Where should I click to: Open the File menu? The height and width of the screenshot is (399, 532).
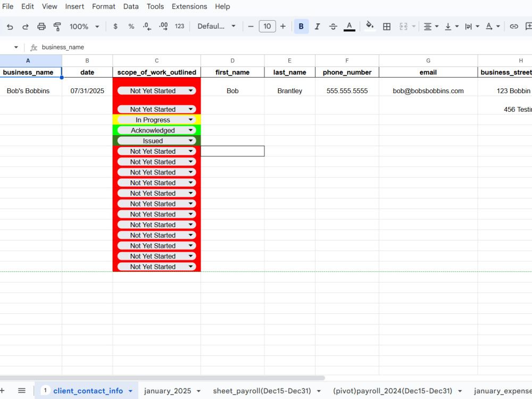(7, 6)
